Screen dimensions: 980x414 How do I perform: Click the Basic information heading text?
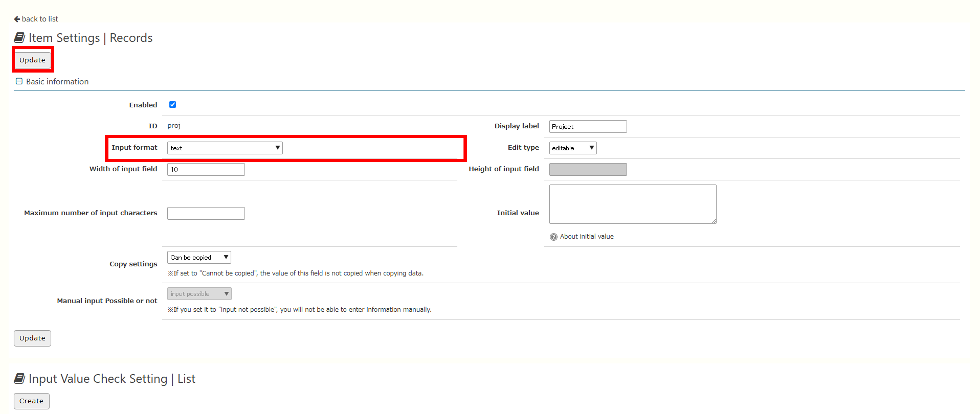coord(57,81)
